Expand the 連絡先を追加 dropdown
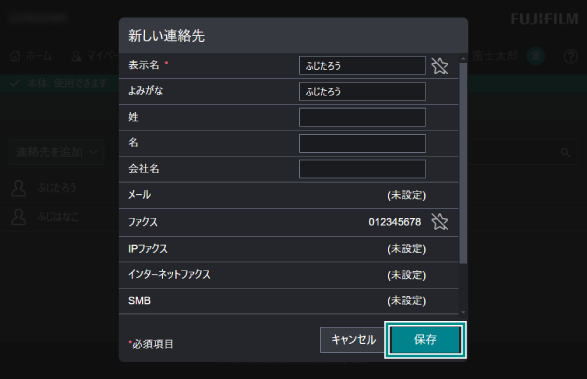This screenshot has width=587, height=379. point(57,152)
